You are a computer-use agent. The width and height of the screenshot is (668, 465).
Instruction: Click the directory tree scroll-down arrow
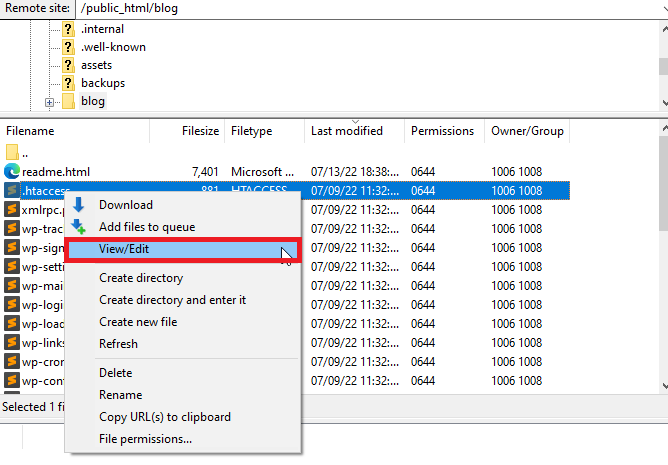coord(664,102)
